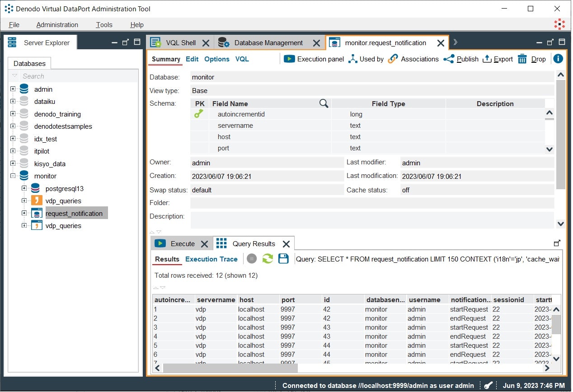Open the Administration menu
Viewport: 573px width, 392px height.
click(57, 25)
